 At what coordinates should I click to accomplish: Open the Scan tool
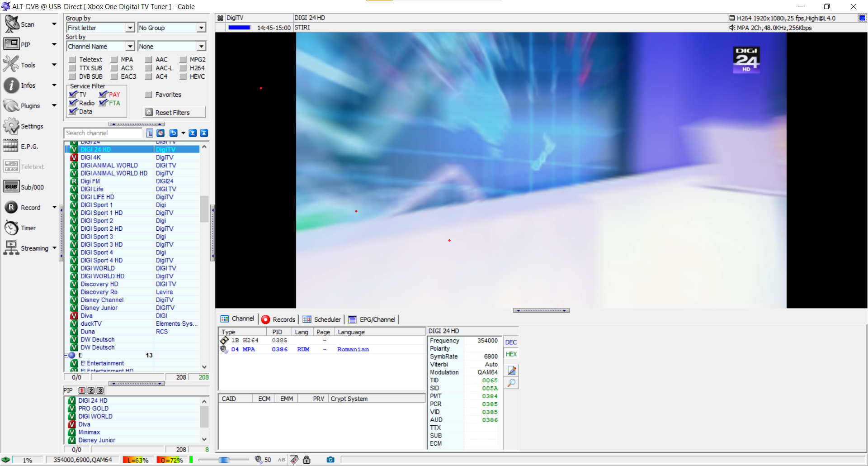click(x=12, y=24)
